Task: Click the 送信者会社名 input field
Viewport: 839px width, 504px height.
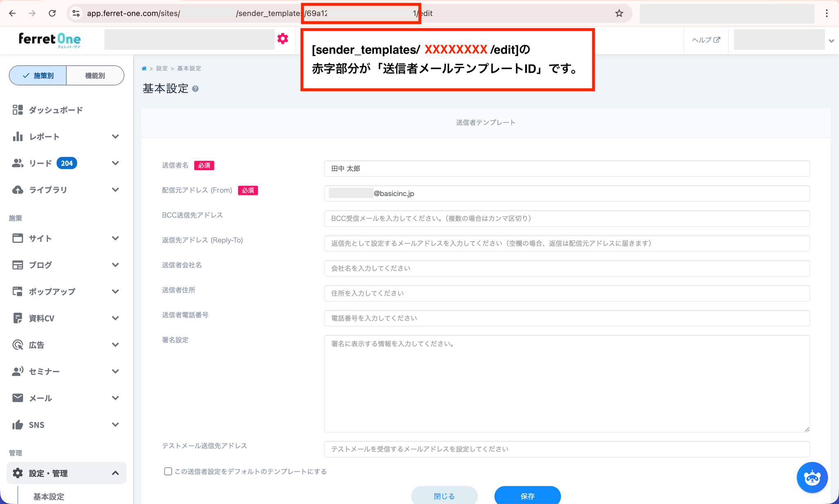Action: coord(567,269)
